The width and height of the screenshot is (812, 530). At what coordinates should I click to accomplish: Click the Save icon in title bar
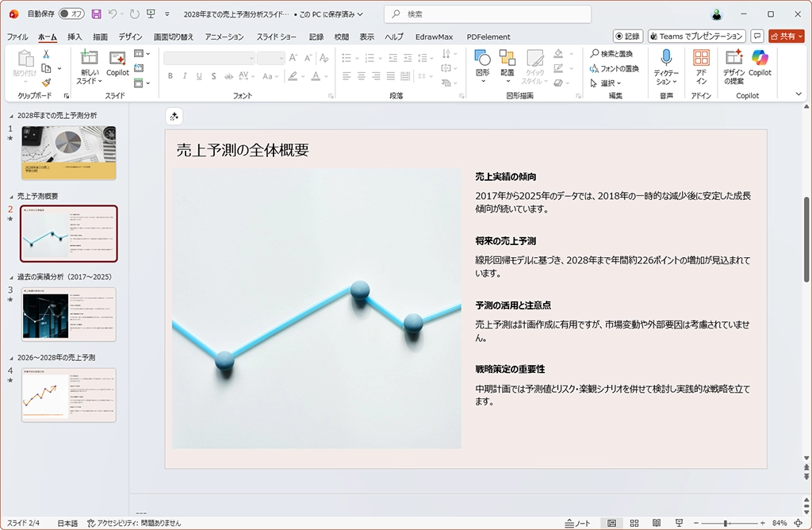click(96, 14)
